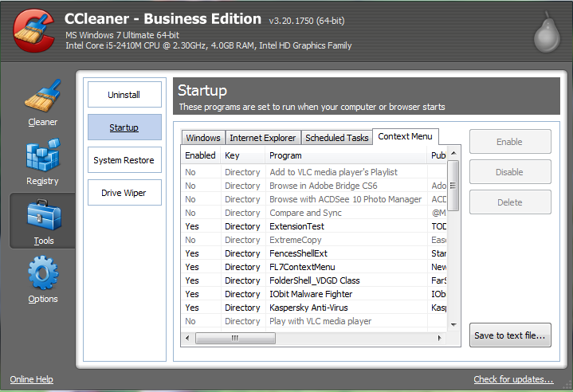The image size is (573, 392).
Task: Click 'Directory' in the Kaspersky Anti-Virus row
Action: pos(242,308)
